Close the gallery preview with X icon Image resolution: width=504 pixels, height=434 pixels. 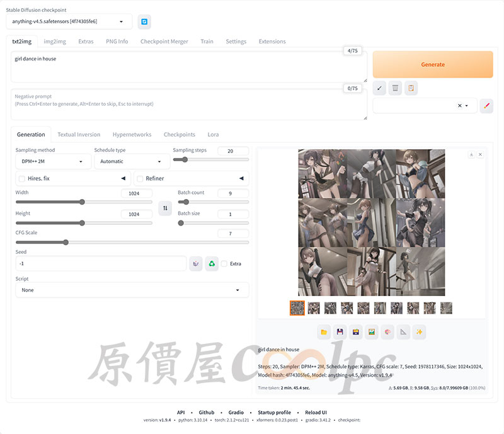480,154
